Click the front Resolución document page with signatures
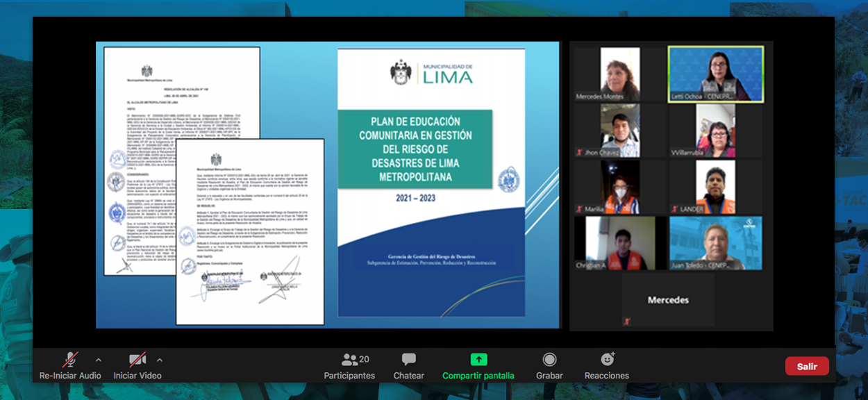Viewport: 868px width, 400px height. [250, 231]
